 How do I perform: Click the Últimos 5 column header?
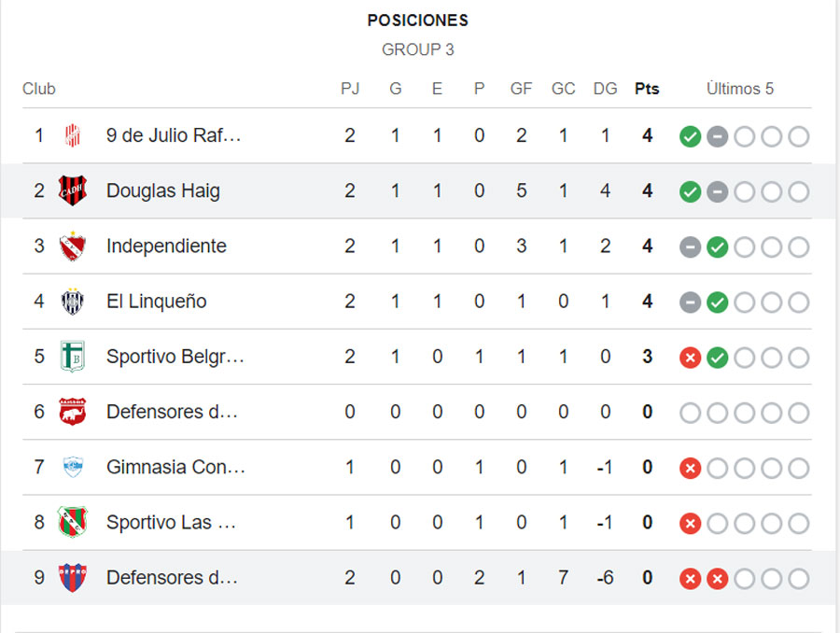point(740,89)
